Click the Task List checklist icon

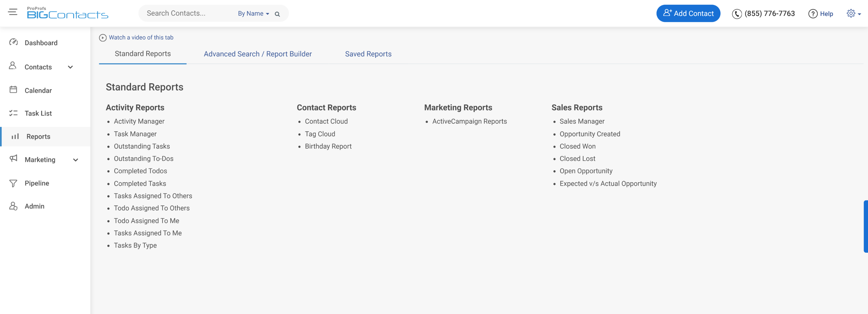13,113
